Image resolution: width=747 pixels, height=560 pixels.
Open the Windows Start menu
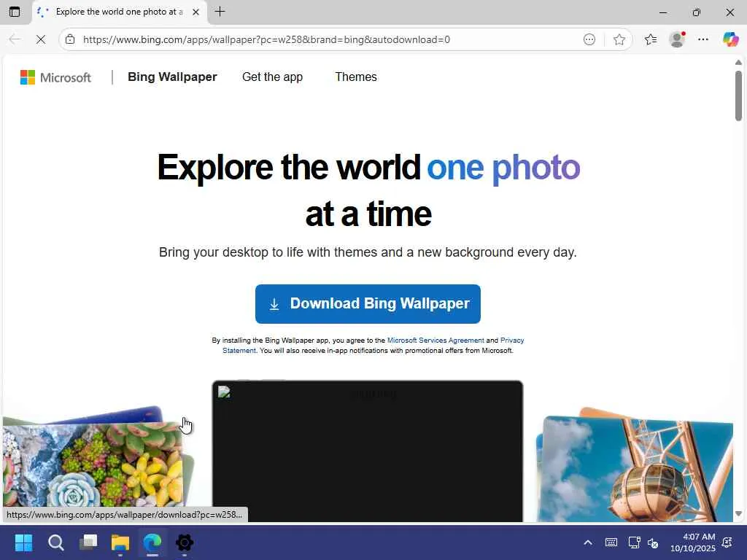[x=23, y=542]
